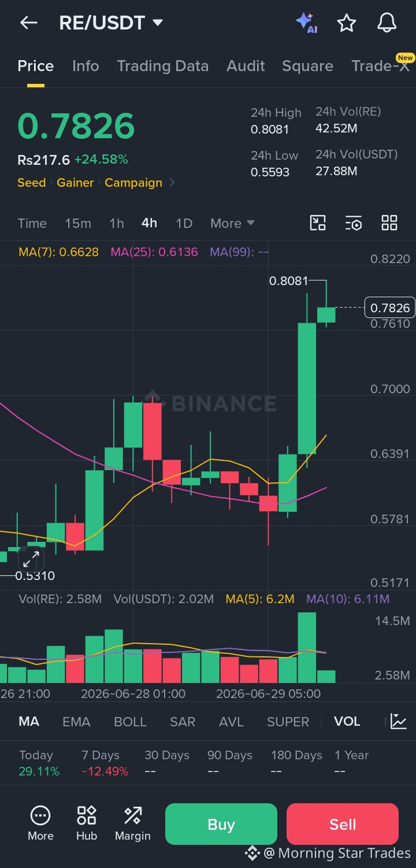
Task: Open the indicator chart settings icon
Action: coord(399,721)
